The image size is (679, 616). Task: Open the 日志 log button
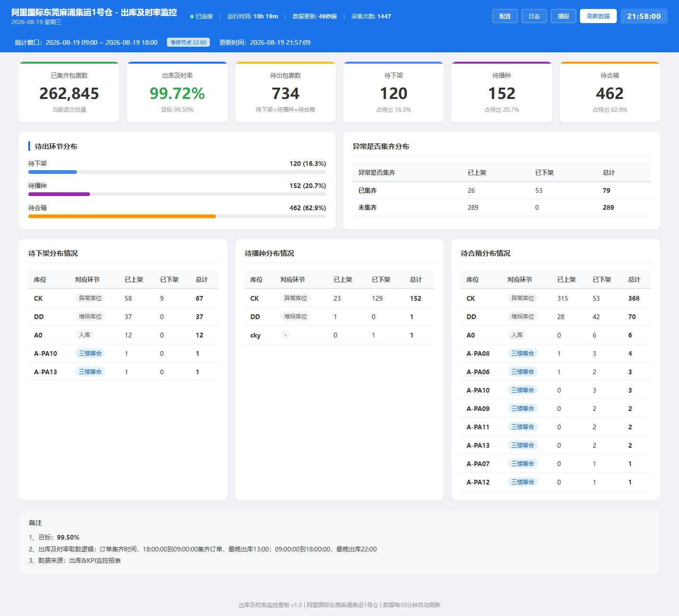coord(534,16)
